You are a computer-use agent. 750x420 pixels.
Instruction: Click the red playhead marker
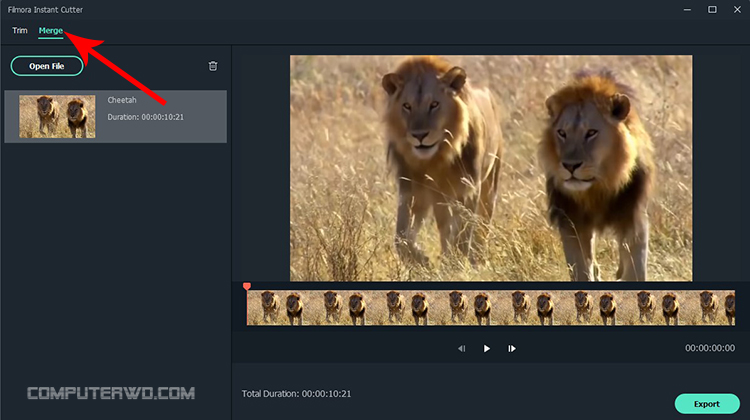coord(247,286)
